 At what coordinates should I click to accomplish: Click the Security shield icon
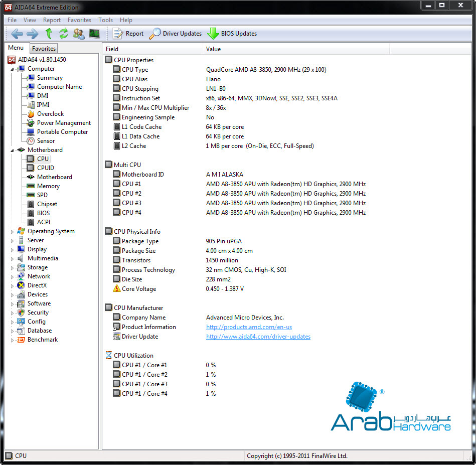21,313
